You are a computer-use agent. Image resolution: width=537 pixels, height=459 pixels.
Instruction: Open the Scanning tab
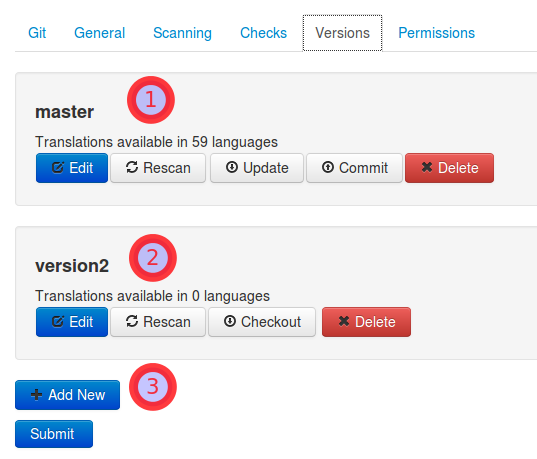click(183, 33)
